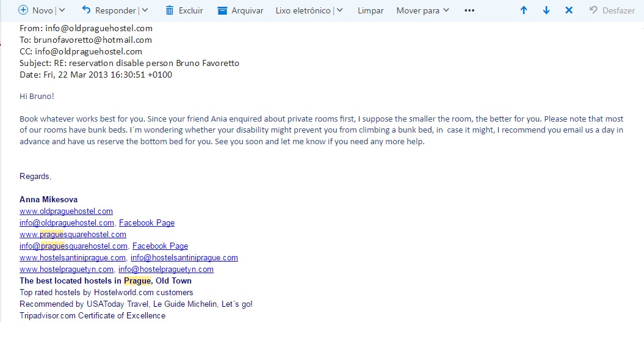Screen dimensions: 644x341
Task: Select Lixo eletrônico in the toolbar
Action: (303, 11)
